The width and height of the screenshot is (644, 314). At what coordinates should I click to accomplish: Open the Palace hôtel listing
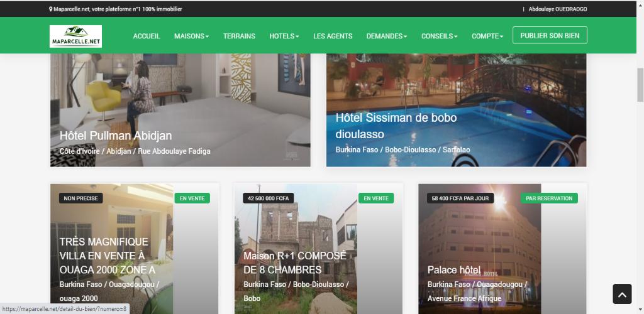point(454,270)
